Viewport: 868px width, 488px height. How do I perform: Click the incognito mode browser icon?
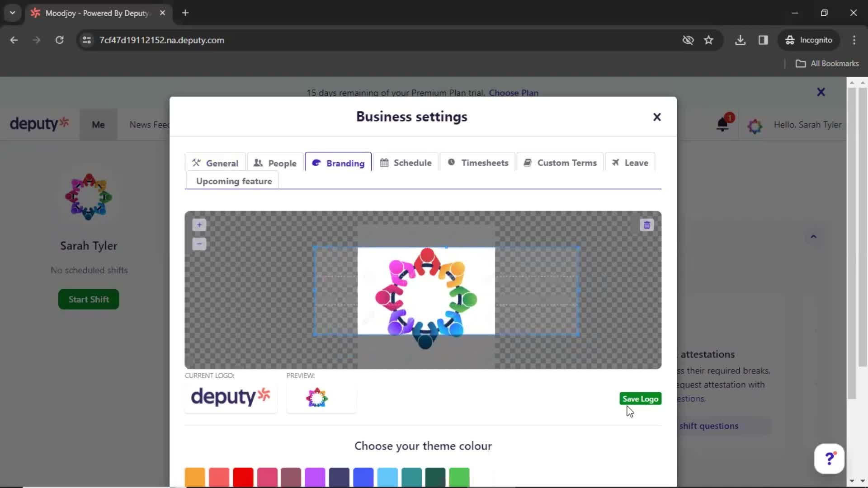(x=789, y=40)
